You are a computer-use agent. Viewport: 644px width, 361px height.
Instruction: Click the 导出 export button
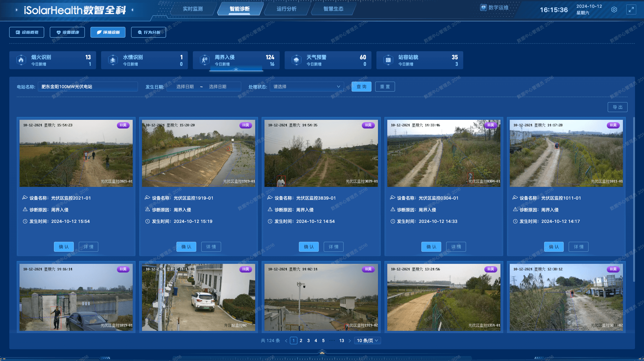[617, 107]
